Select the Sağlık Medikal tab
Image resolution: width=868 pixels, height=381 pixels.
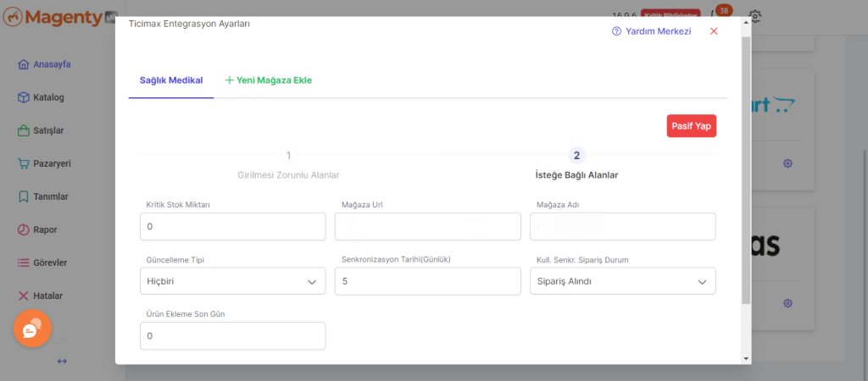pyautogui.click(x=171, y=80)
